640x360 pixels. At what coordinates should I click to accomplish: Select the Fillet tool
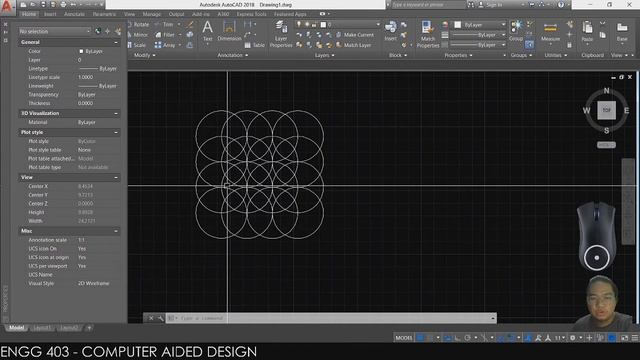tap(166, 35)
